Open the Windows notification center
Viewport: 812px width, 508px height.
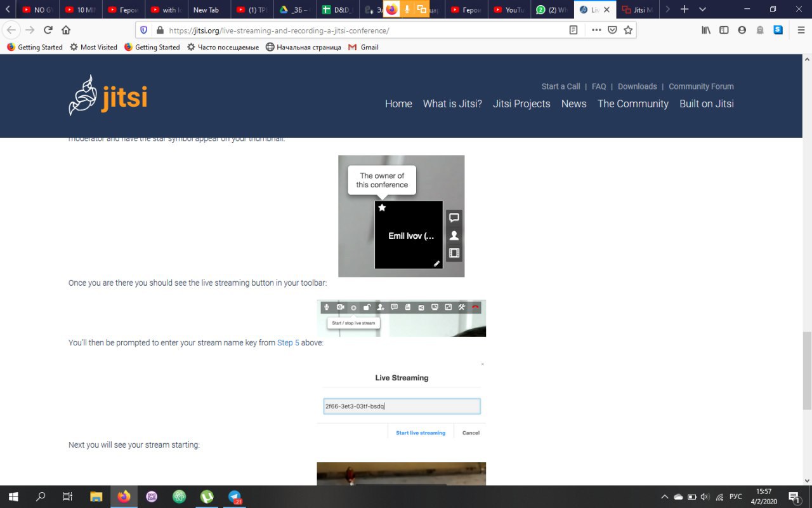794,497
